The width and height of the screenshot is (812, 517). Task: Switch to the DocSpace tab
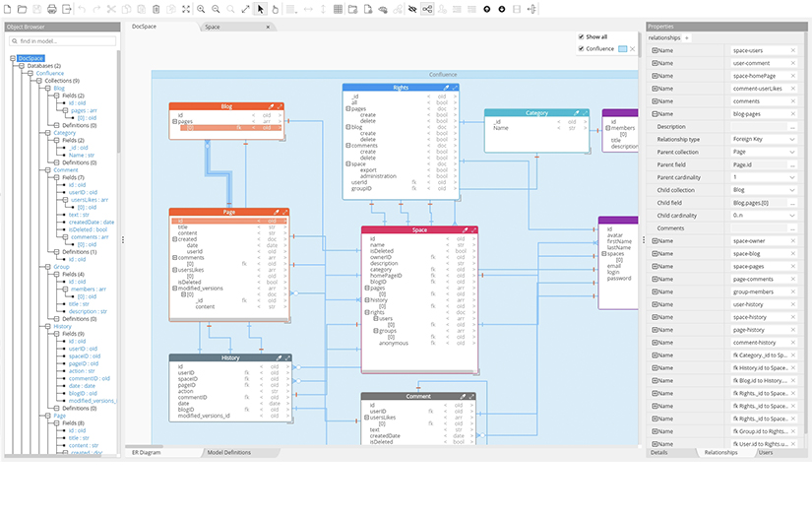coord(144,27)
